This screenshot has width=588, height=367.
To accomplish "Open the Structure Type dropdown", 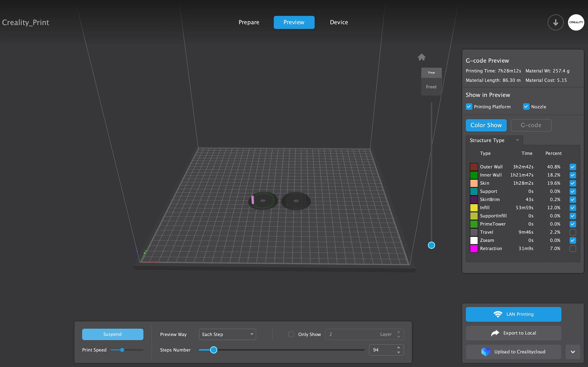I will [x=494, y=140].
